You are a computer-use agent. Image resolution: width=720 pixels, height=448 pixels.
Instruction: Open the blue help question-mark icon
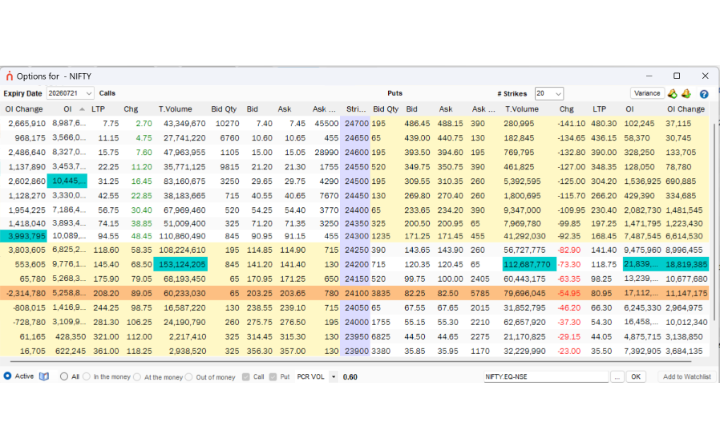(x=703, y=94)
